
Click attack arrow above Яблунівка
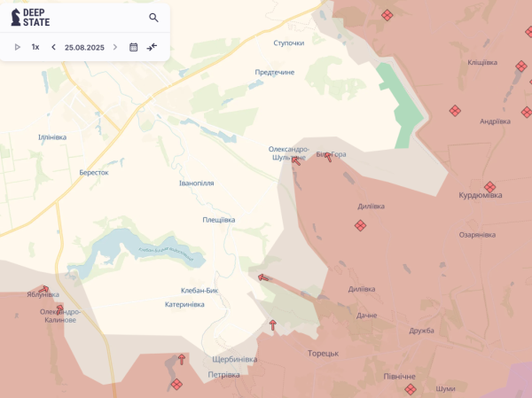[x=43, y=290]
